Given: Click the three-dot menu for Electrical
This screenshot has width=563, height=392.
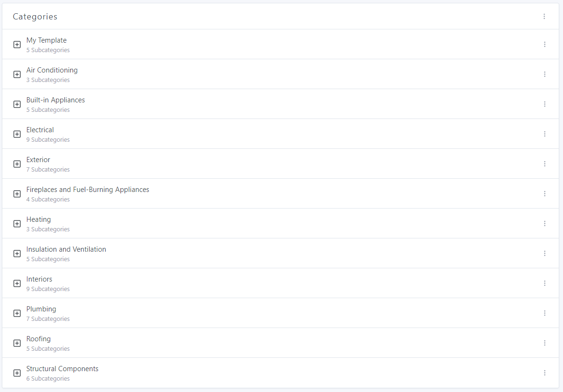Looking at the screenshot, I should point(545,134).
